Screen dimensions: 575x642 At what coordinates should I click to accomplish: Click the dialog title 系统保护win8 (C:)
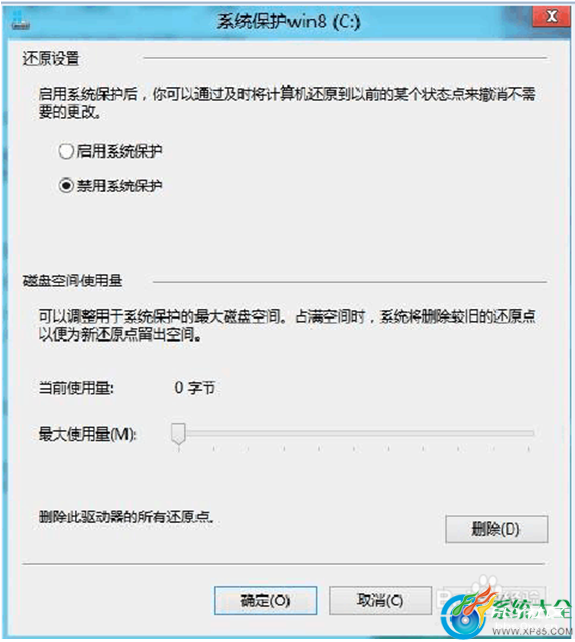(x=288, y=21)
